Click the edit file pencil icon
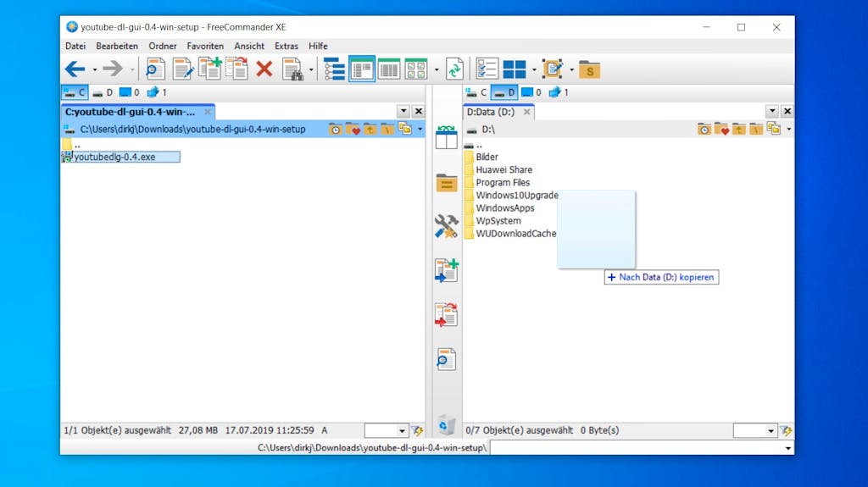The height and width of the screenshot is (487, 868). (x=182, y=69)
